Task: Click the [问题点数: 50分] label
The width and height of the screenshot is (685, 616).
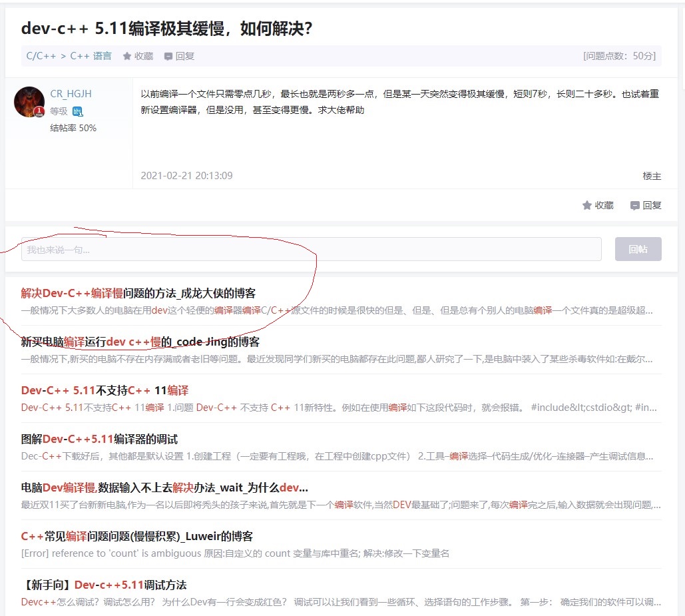Action: (620, 56)
